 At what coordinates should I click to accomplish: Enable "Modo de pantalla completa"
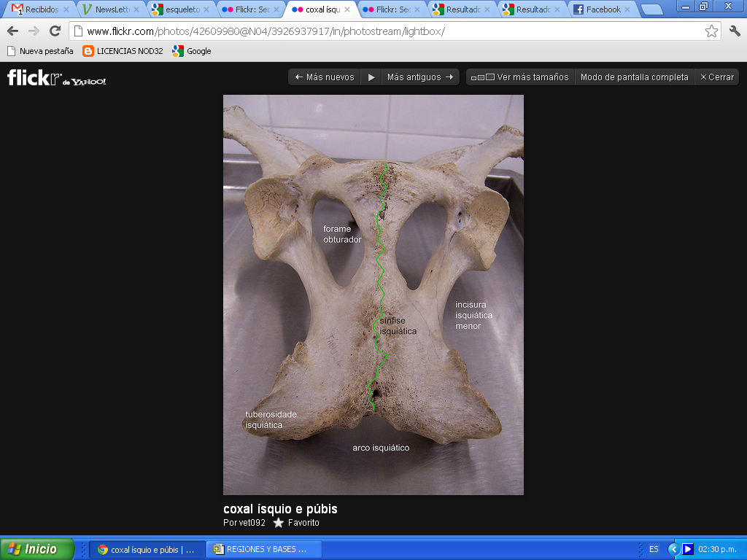(x=634, y=77)
